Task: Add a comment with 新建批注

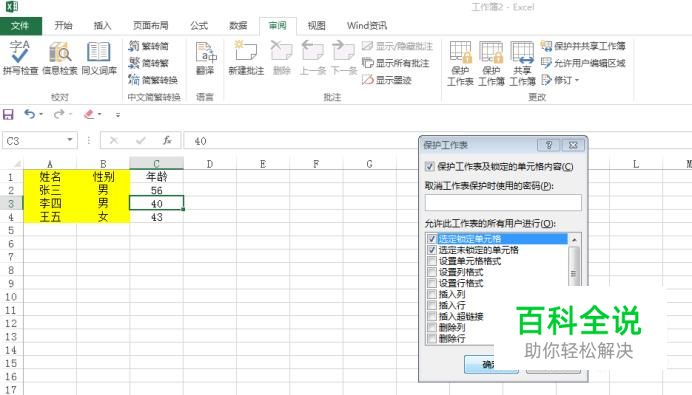Action: tap(246, 57)
